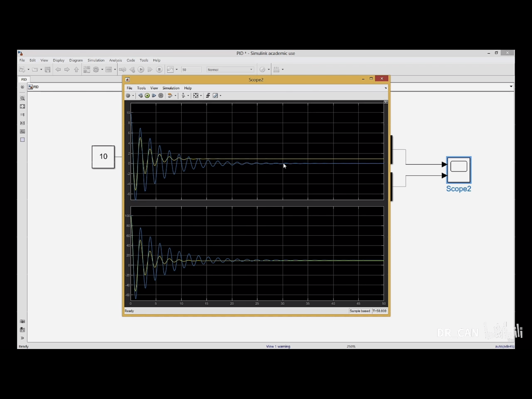Click the View 1 warning link

pyautogui.click(x=278, y=346)
